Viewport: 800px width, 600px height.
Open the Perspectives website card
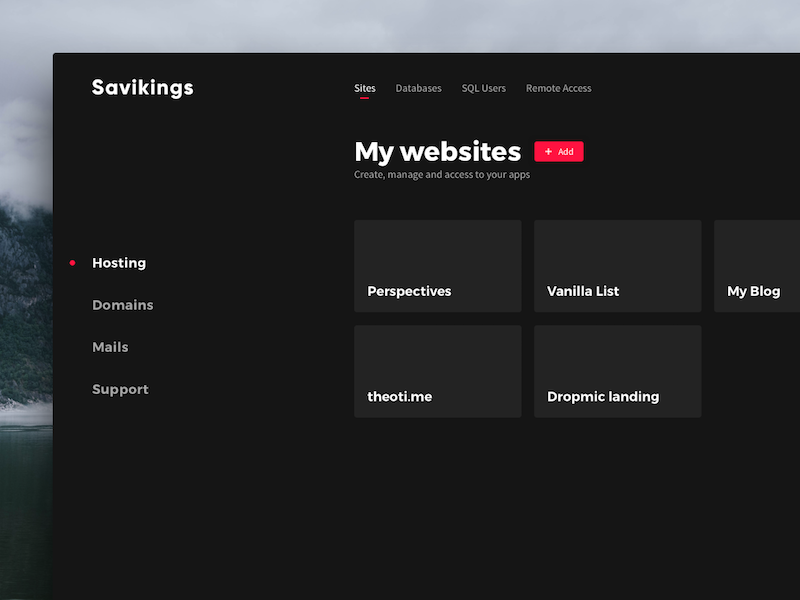(438, 266)
